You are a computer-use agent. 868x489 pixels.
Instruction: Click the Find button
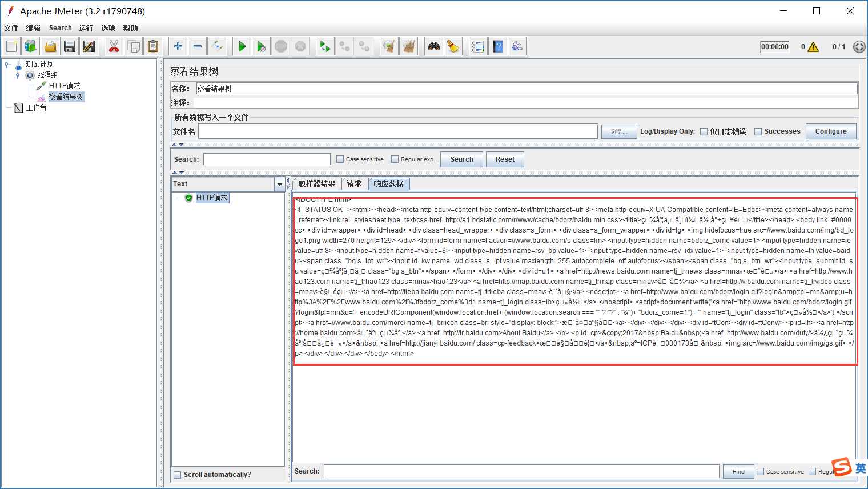coord(738,471)
